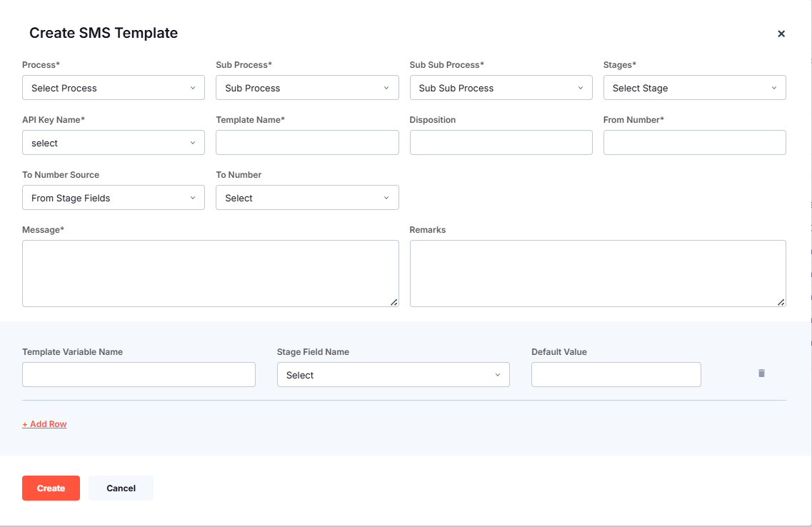Click the Template Variable Name field

coord(139,374)
